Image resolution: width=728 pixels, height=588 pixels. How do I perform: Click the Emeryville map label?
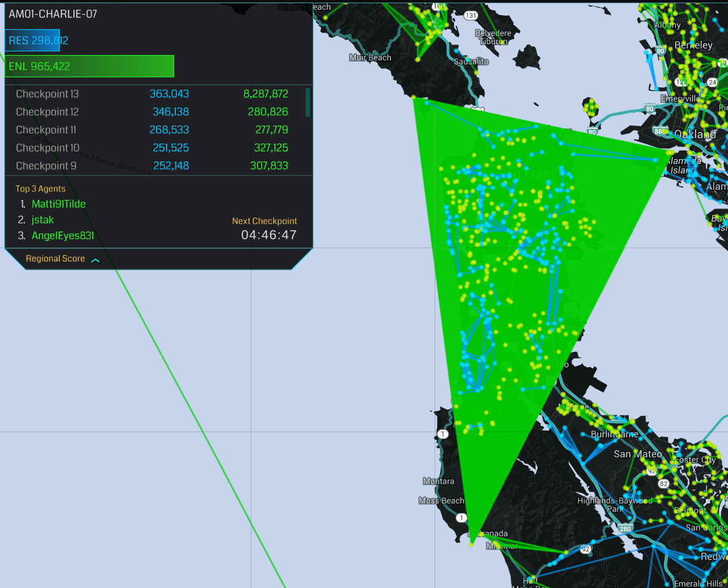tap(680, 99)
